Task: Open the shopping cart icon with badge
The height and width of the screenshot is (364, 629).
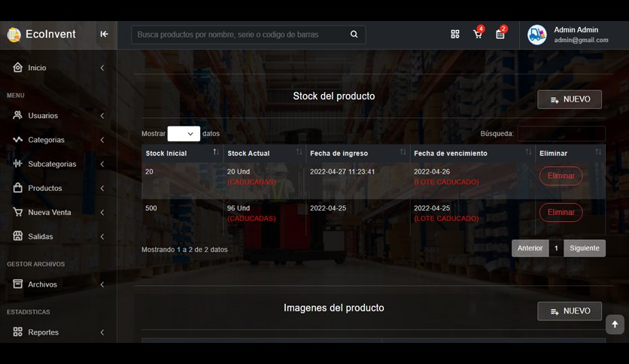Action: (x=478, y=35)
